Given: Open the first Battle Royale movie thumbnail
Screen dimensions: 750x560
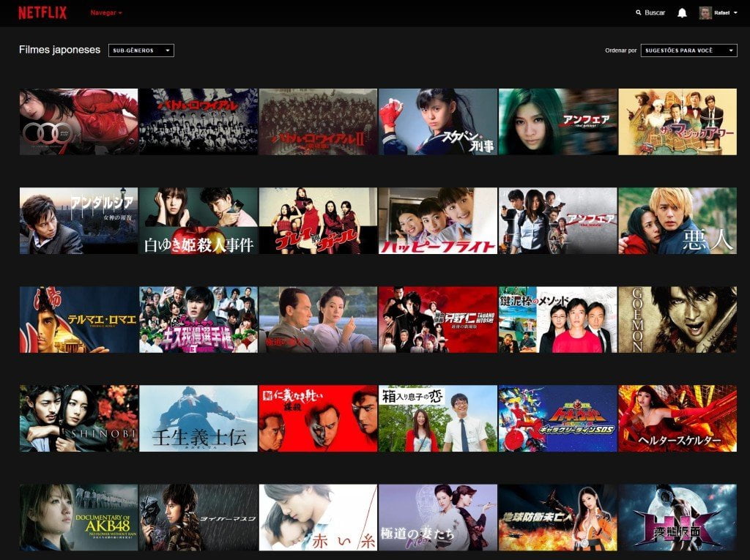Looking at the screenshot, I should pos(198,122).
